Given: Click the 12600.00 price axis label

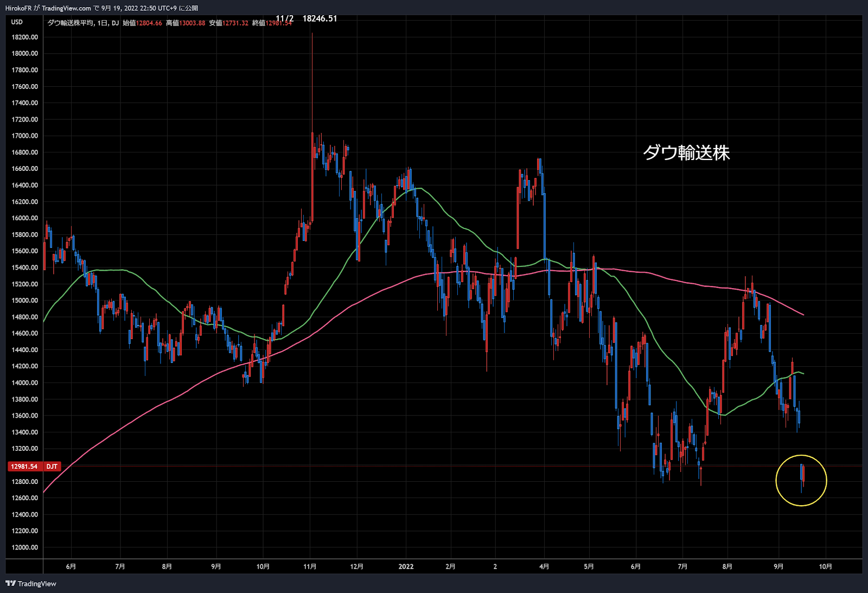Looking at the screenshot, I should click(25, 498).
